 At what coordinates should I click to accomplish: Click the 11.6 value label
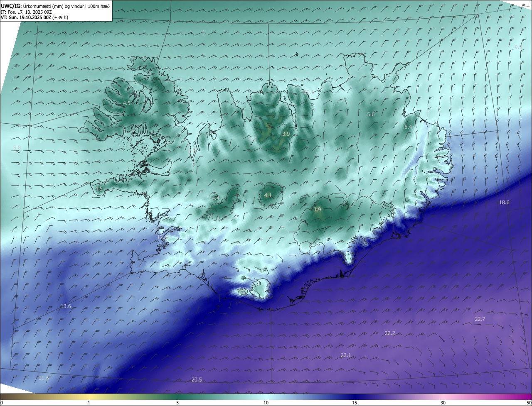pos(44,378)
